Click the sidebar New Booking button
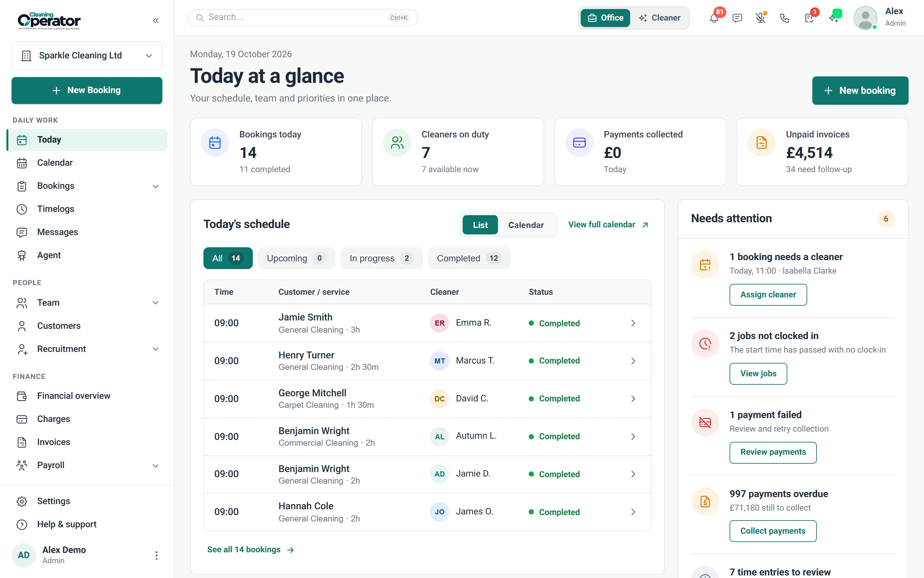 [87, 91]
